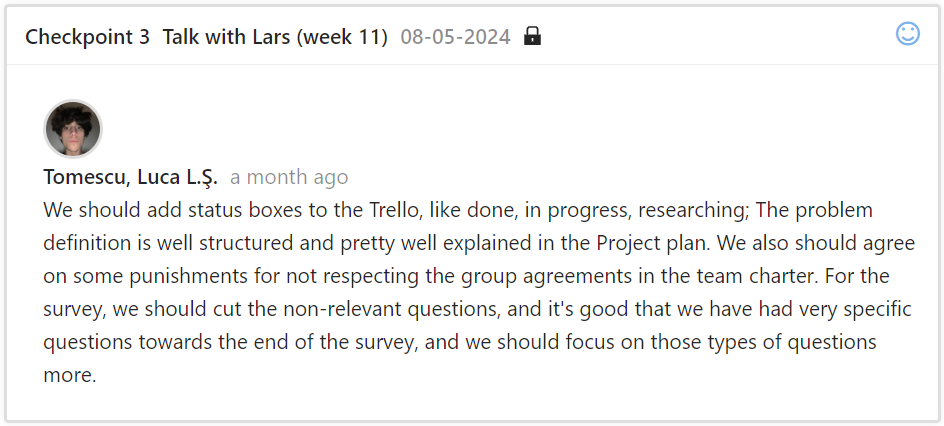Click the "Checkpoint 3" heading label
This screenshot has width=944, height=426.
[x=87, y=37]
